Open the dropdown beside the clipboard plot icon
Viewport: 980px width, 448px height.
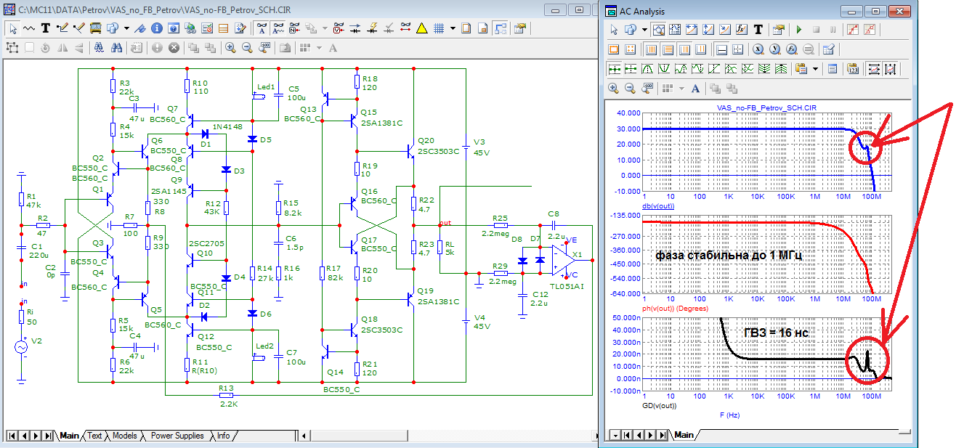[816, 69]
